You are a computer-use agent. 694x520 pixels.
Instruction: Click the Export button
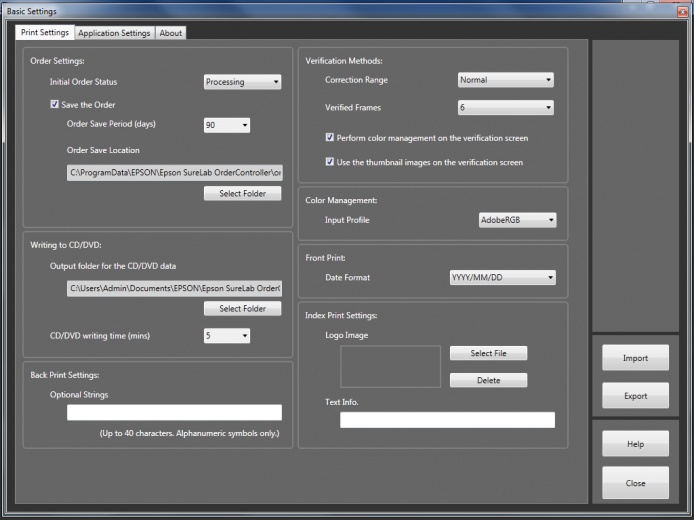(635, 396)
